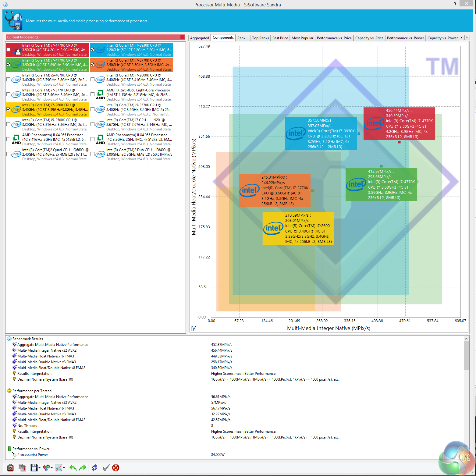Click the Intel logo beside Core i5-4670K
This screenshot has width=476, height=476.
[16, 80]
